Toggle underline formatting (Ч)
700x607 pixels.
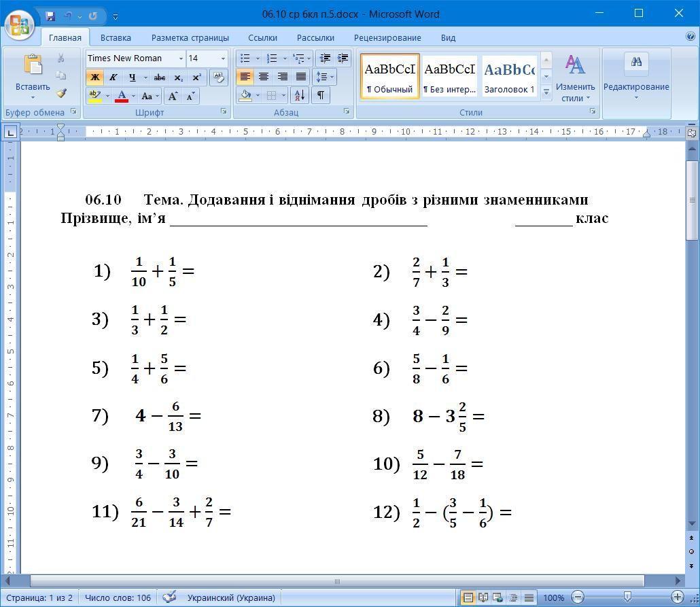[132, 77]
